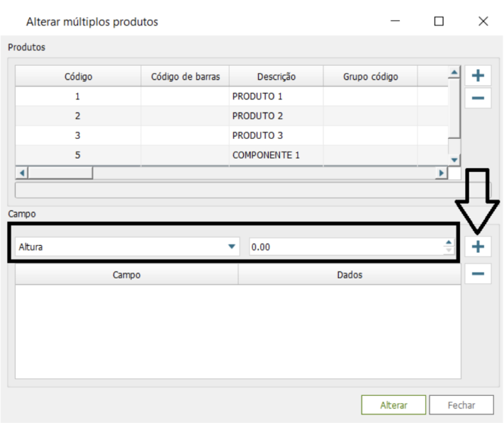Open the Altura field dropdown
Viewport: 504px width, 425px height.
click(x=231, y=246)
